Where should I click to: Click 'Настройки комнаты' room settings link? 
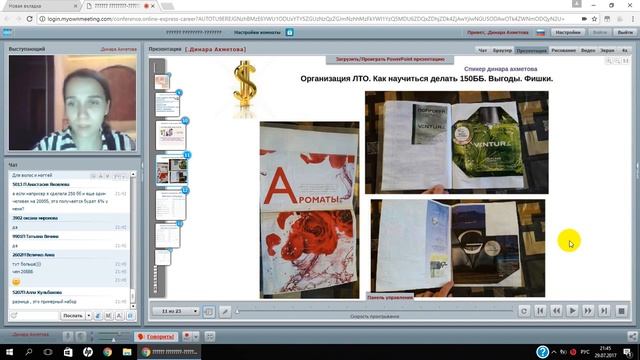257,32
